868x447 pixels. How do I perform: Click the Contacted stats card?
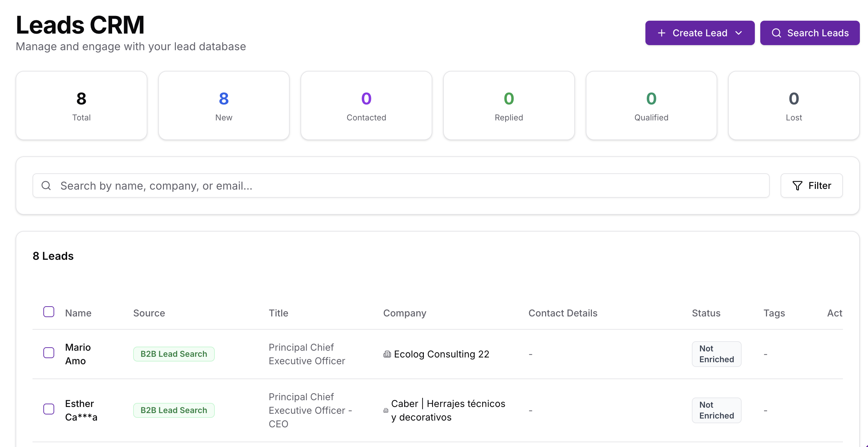tap(366, 105)
